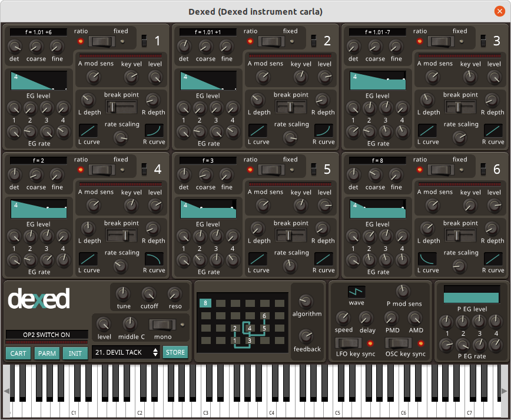
Task: Click the master level knob
Action: click(104, 324)
